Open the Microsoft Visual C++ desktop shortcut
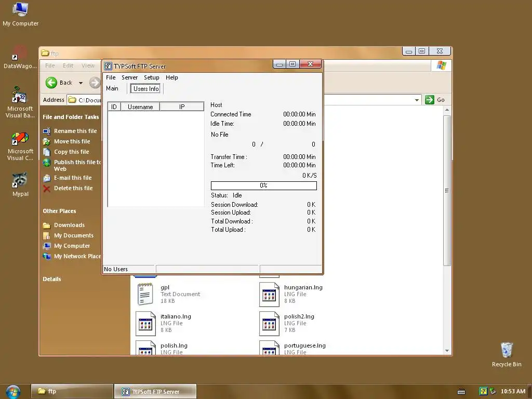Screen dimensions: 532x399 (20, 146)
